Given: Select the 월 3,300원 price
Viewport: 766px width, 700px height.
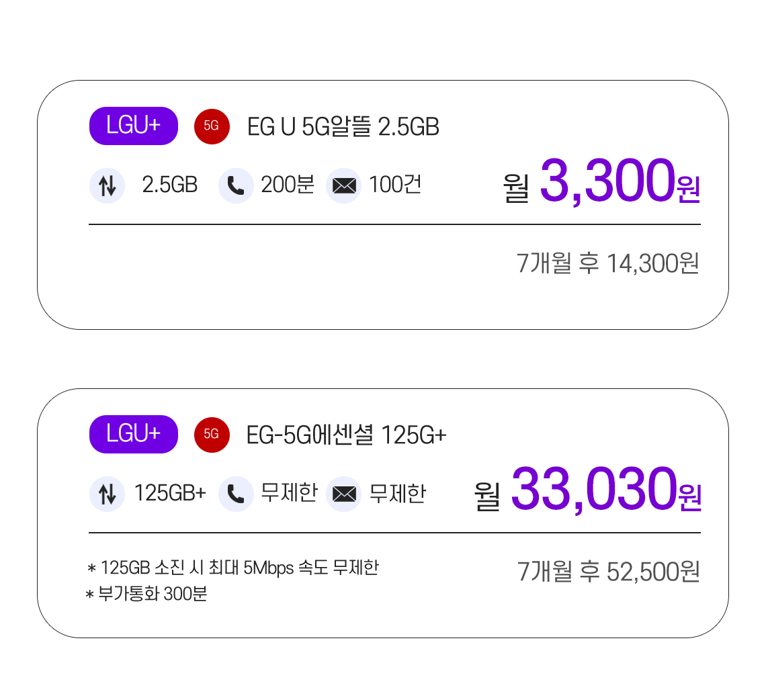Looking at the screenshot, I should pyautogui.click(x=602, y=181).
